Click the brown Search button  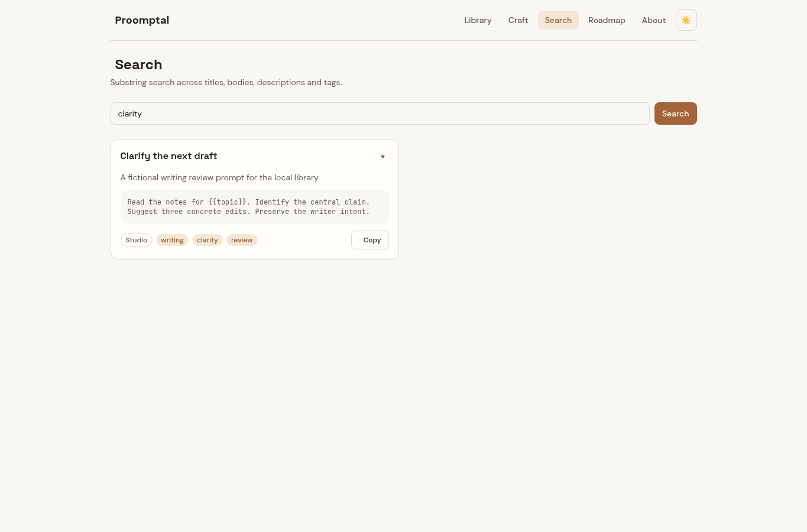click(675, 113)
